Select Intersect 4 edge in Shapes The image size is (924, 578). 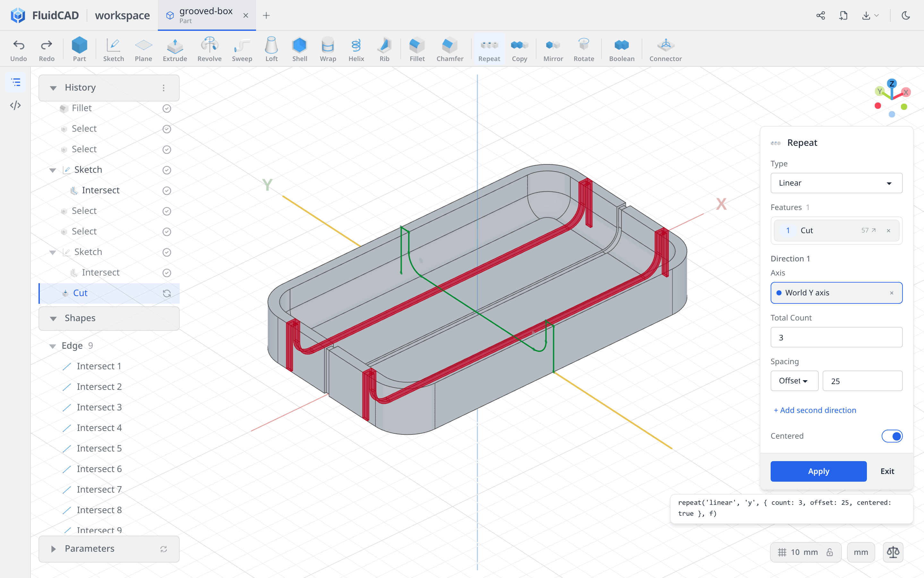[99, 428]
